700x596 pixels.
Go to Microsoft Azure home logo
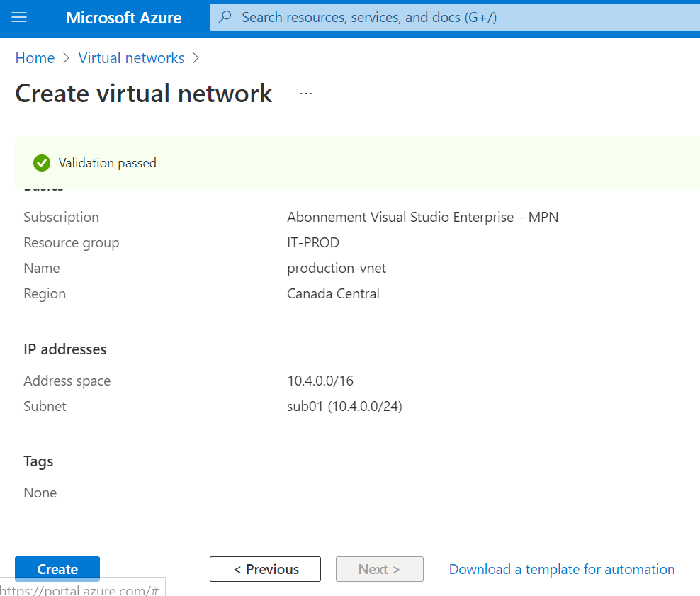(x=124, y=18)
